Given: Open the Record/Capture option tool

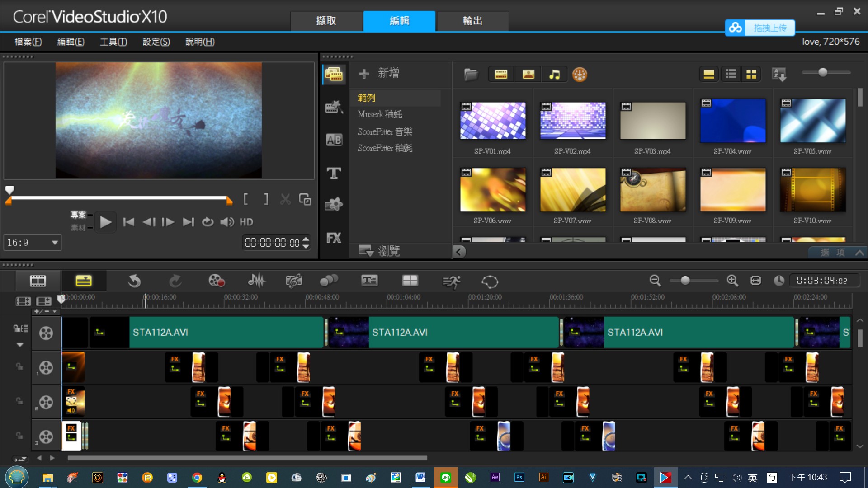Looking at the screenshot, I should (x=217, y=281).
